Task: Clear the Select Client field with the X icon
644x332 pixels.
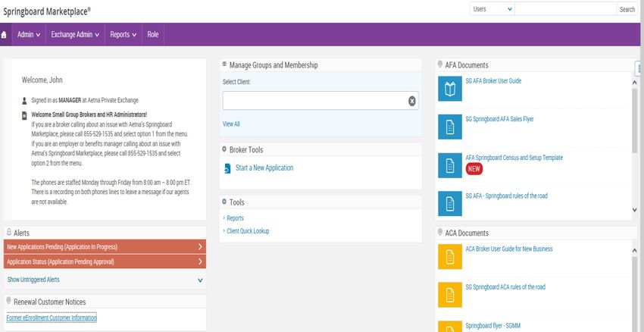Action: coord(411,101)
